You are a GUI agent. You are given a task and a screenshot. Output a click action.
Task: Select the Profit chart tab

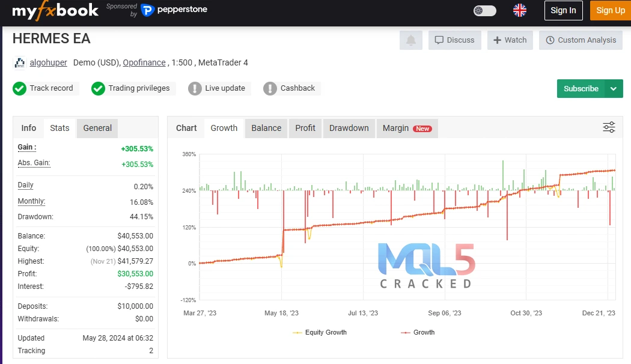tap(305, 128)
